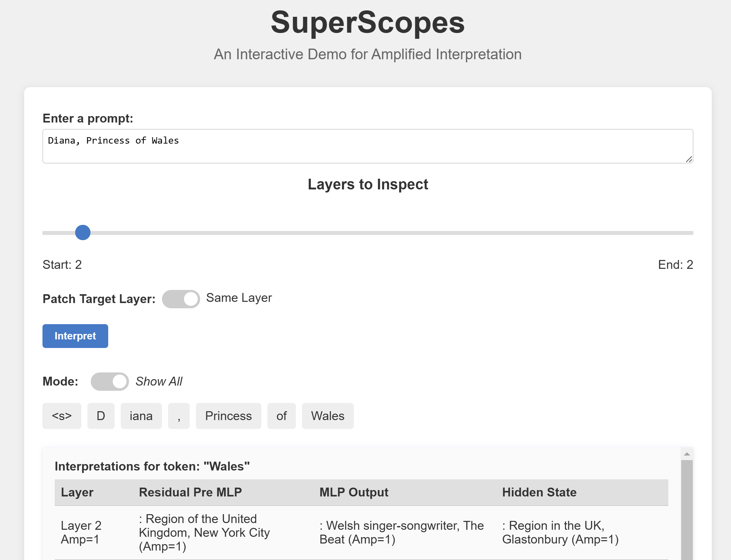Select the Wales token chip
Viewport: 731px width, 560px height.
[328, 416]
